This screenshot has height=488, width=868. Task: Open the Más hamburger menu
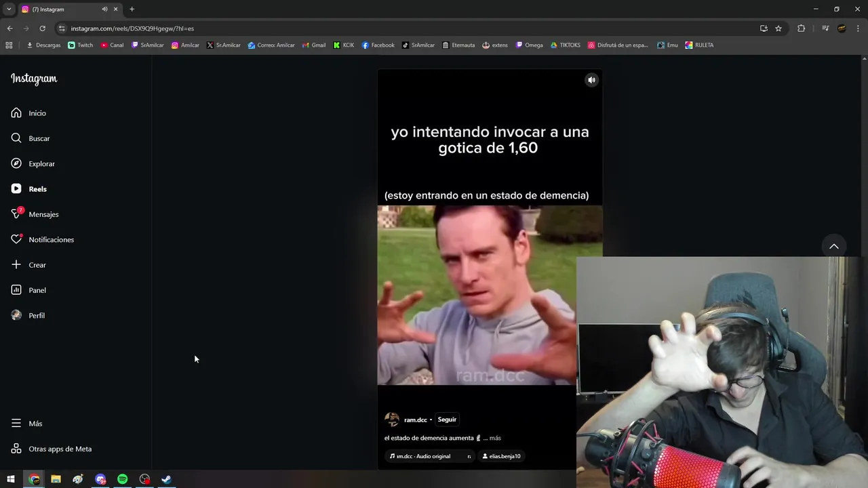[26, 424]
